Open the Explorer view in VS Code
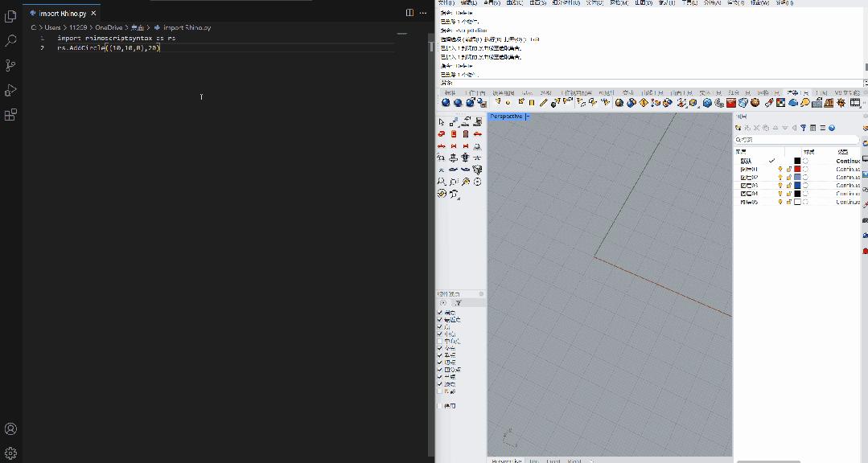 (10, 16)
